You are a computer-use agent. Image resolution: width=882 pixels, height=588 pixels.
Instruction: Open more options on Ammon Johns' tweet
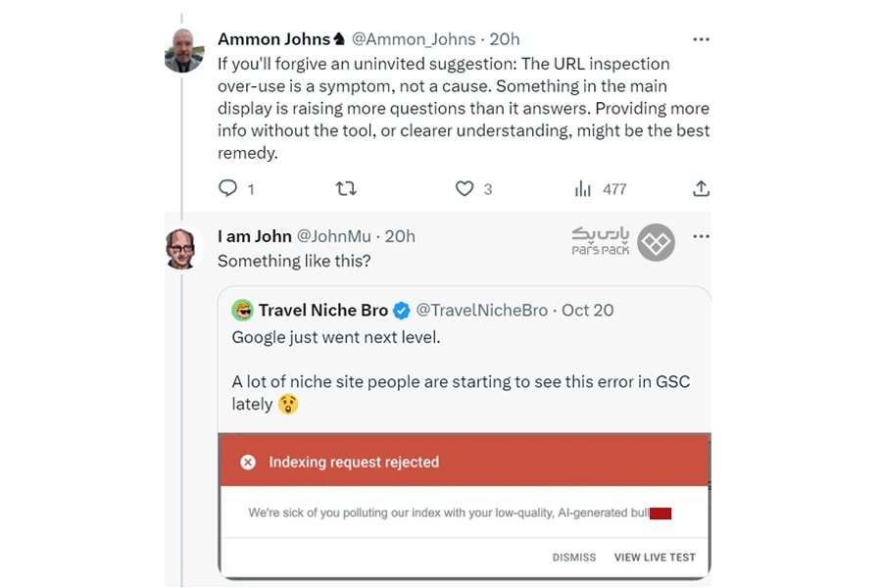(x=701, y=39)
